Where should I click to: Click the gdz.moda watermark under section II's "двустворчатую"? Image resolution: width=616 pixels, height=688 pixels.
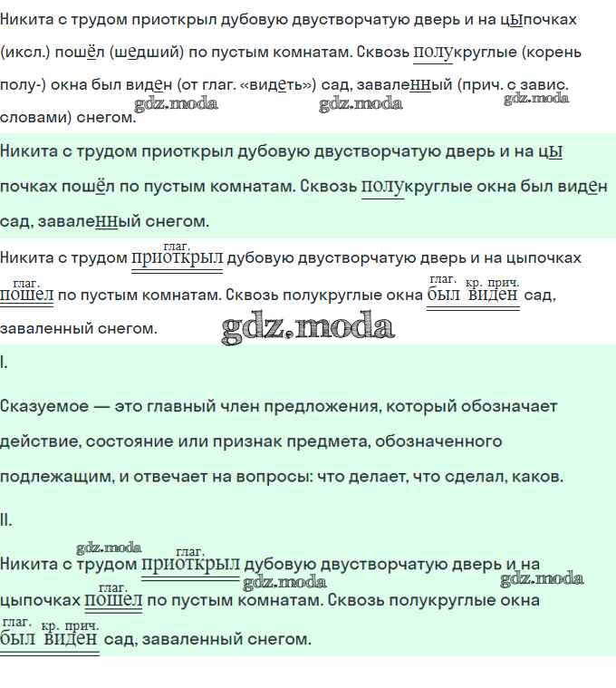click(x=284, y=582)
